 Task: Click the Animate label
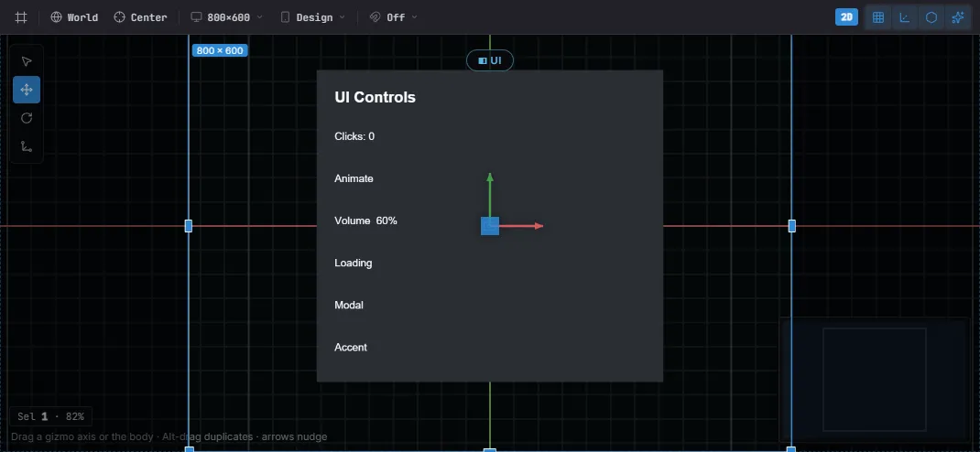354,178
